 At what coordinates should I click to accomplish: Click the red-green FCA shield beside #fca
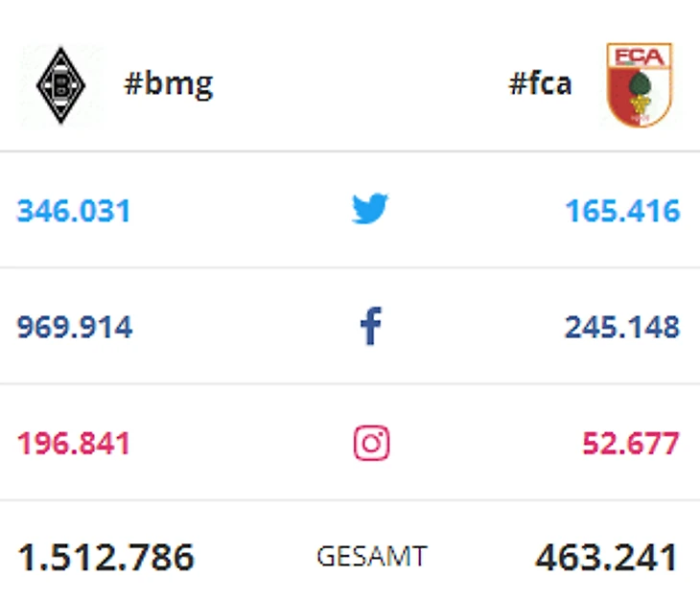[x=639, y=85]
